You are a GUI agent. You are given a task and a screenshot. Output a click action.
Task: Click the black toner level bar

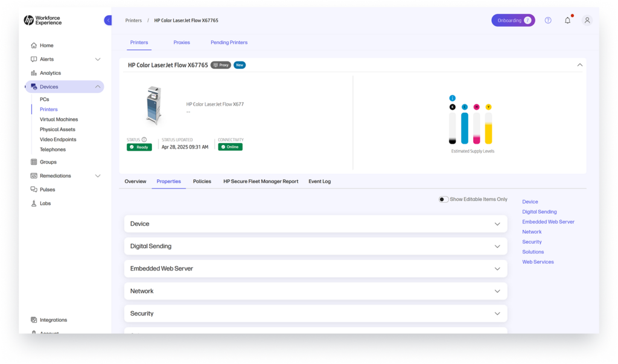coord(453,128)
